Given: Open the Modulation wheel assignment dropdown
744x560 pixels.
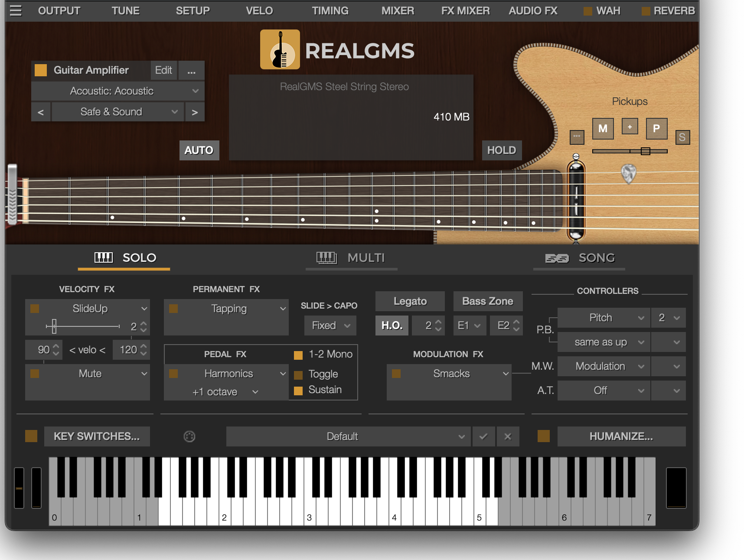Looking at the screenshot, I should tap(604, 366).
